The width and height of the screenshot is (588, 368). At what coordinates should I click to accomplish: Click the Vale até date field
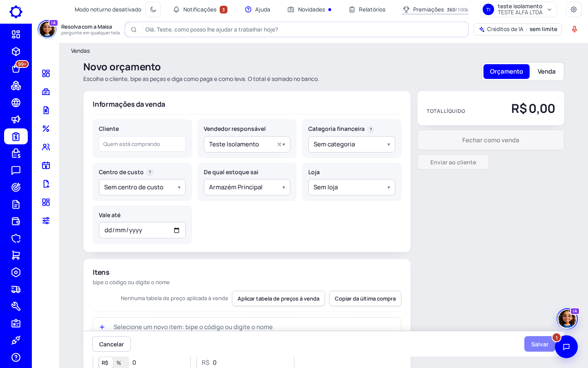point(142,230)
